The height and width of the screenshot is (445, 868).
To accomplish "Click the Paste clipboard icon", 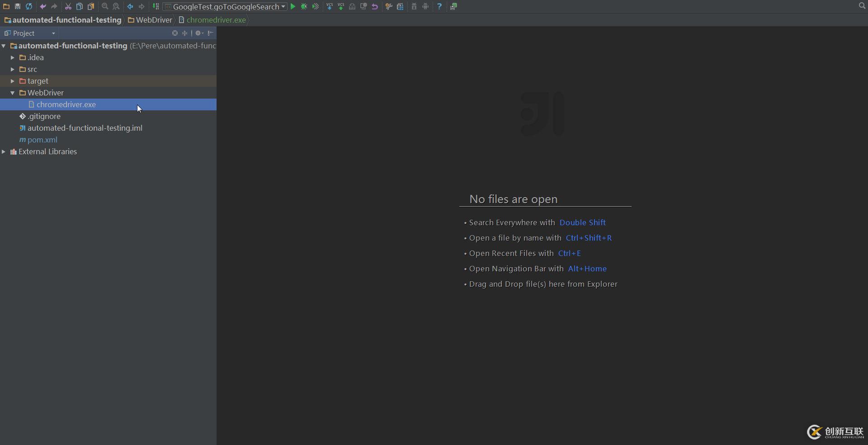I will coord(91,6).
